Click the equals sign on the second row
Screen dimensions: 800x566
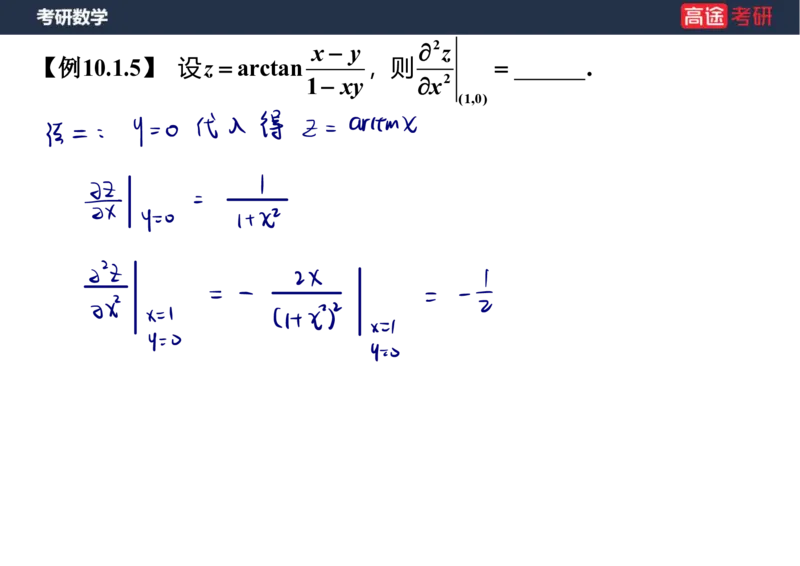tap(198, 199)
